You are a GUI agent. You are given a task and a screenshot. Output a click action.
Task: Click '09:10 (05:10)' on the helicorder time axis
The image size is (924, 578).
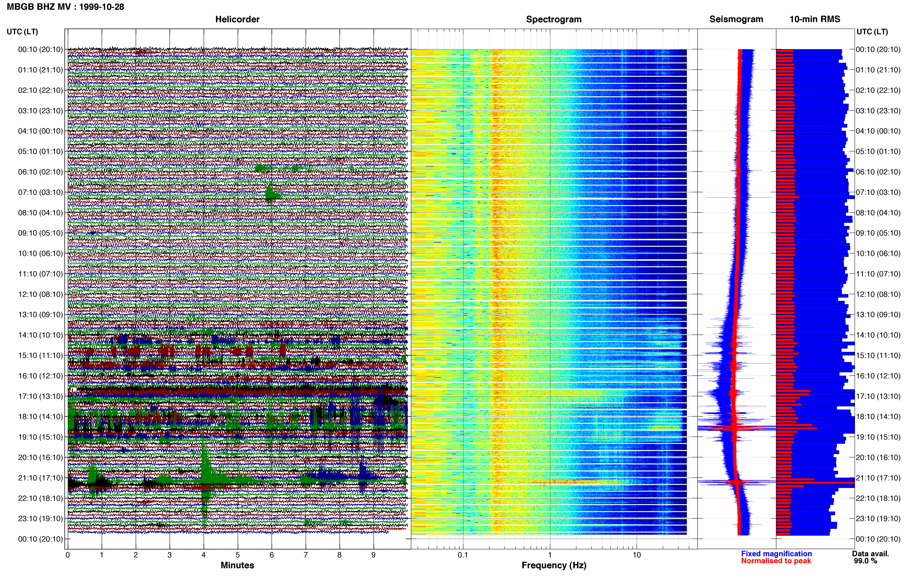[x=41, y=233]
